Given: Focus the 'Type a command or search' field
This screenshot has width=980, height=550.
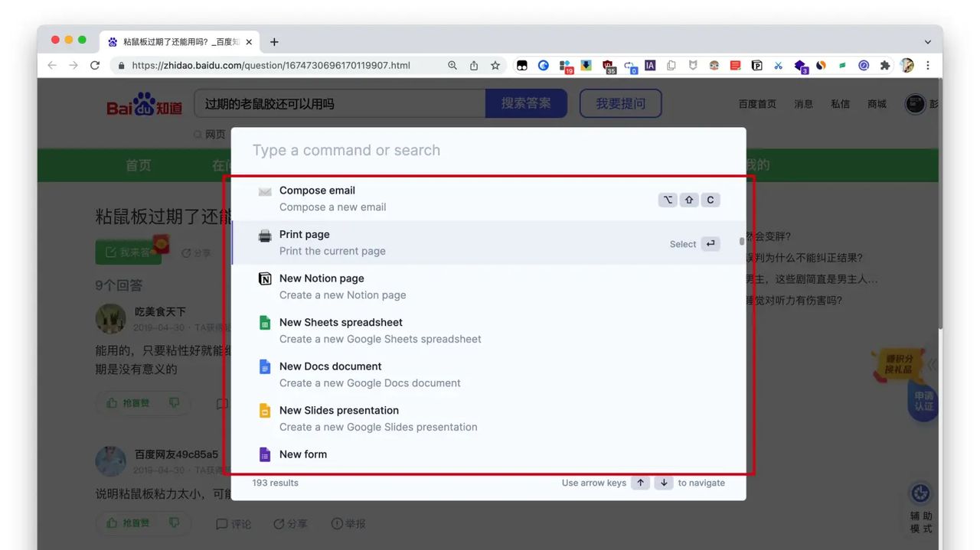Looking at the screenshot, I should [488, 151].
